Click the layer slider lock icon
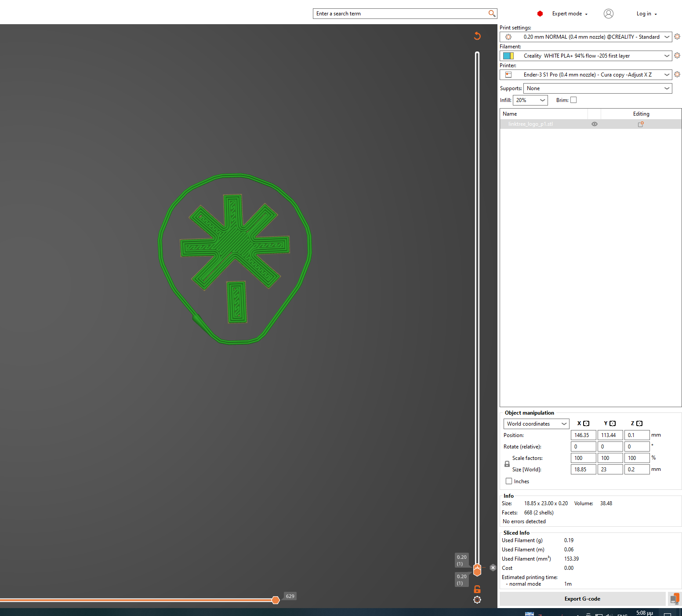The height and width of the screenshot is (616, 682). point(477,589)
